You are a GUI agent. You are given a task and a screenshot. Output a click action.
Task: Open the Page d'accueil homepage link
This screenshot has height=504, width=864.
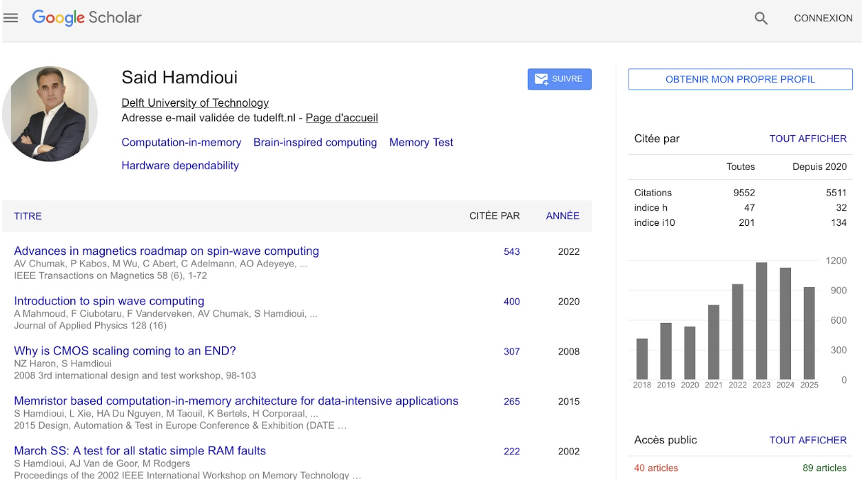(342, 118)
